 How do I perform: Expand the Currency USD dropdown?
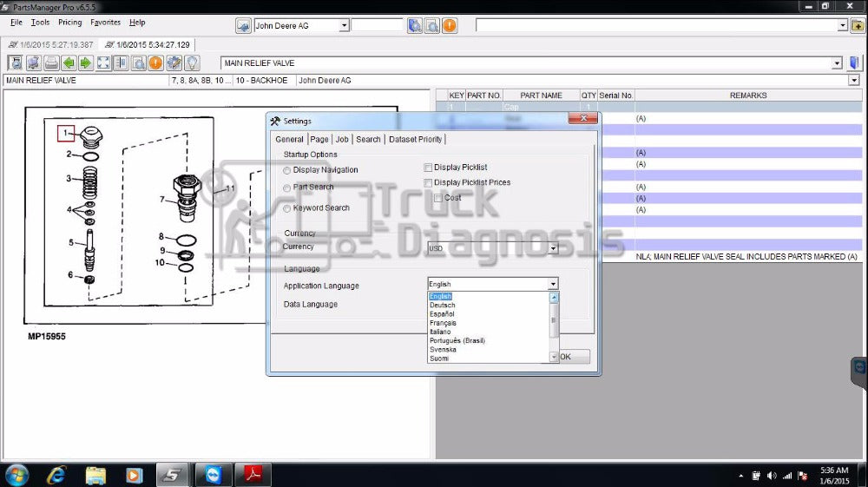[x=553, y=248]
